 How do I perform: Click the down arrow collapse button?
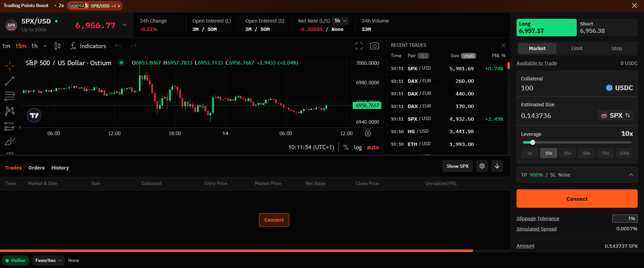[x=497, y=166]
